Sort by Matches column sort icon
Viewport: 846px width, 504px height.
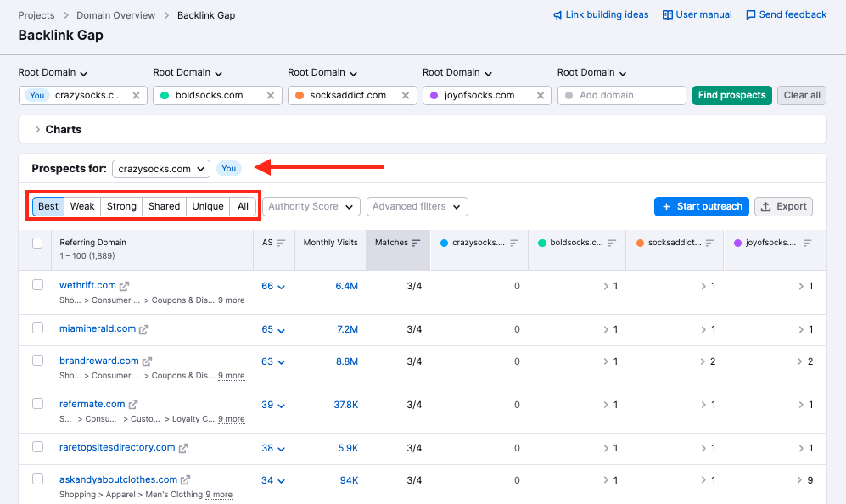click(x=416, y=243)
